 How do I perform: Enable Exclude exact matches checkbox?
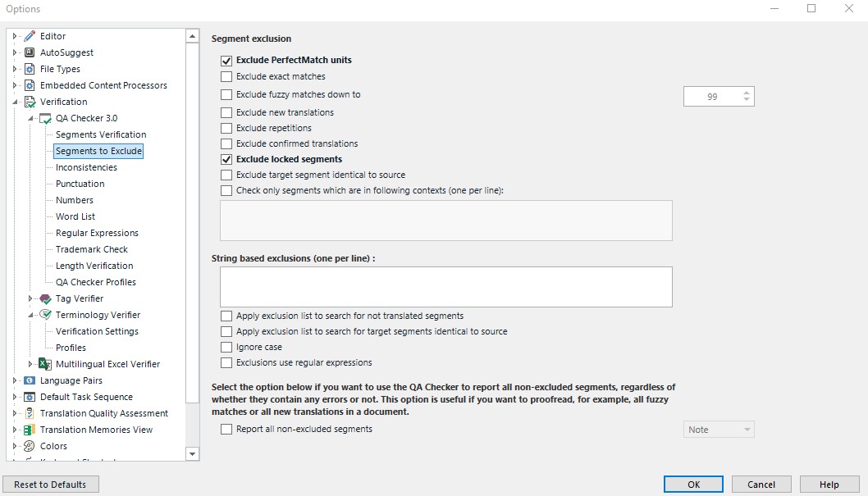[226, 77]
